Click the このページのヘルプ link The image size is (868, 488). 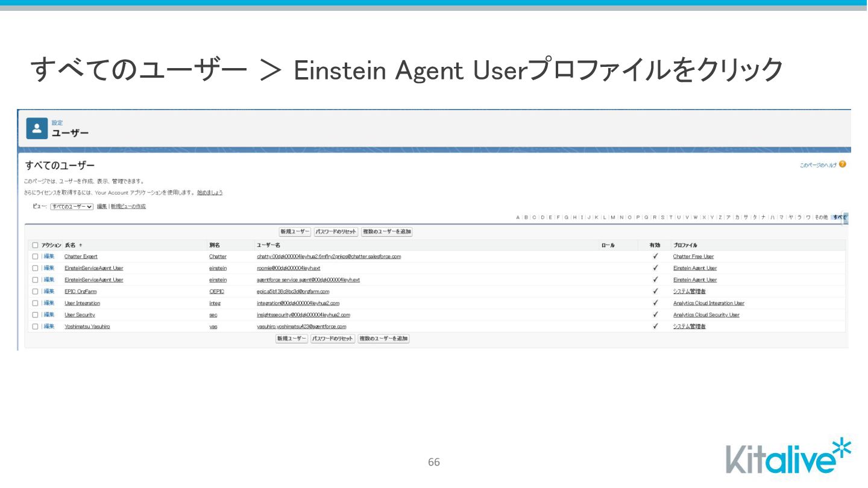pyautogui.click(x=818, y=165)
